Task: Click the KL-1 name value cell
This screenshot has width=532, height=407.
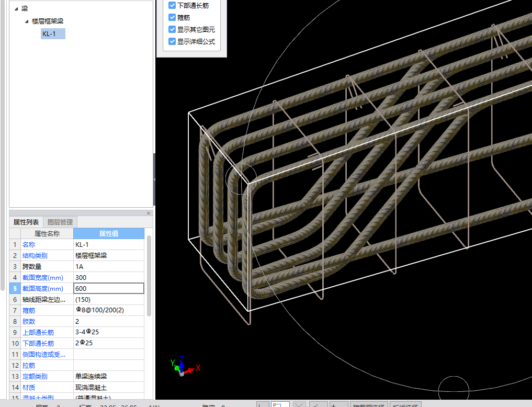Action: [x=109, y=244]
